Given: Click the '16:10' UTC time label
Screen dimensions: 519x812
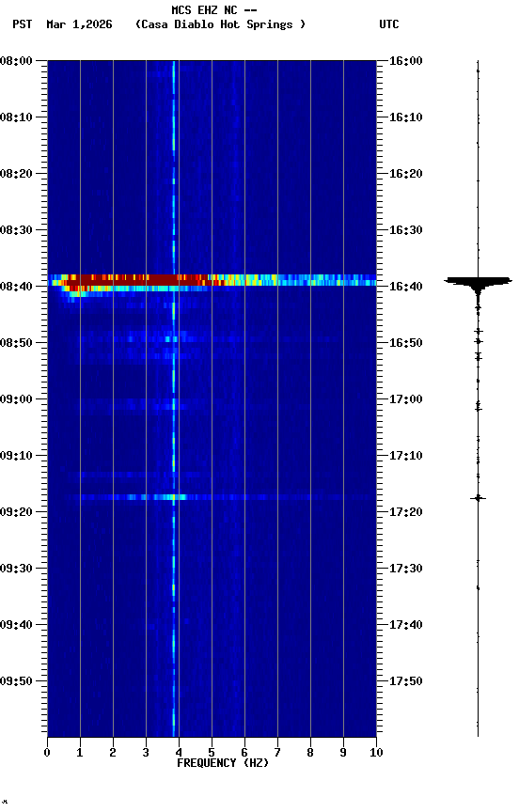Looking at the screenshot, I should pos(406,117).
